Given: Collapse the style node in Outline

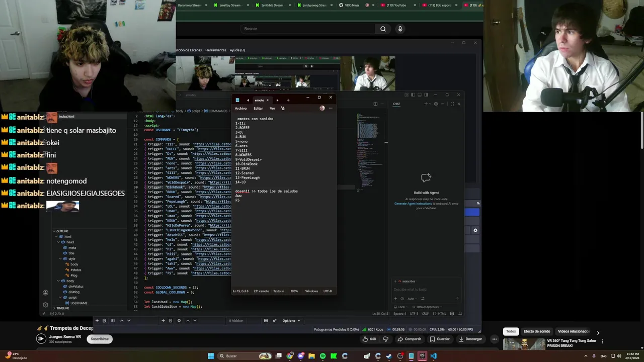Looking at the screenshot, I should click(x=60, y=258).
